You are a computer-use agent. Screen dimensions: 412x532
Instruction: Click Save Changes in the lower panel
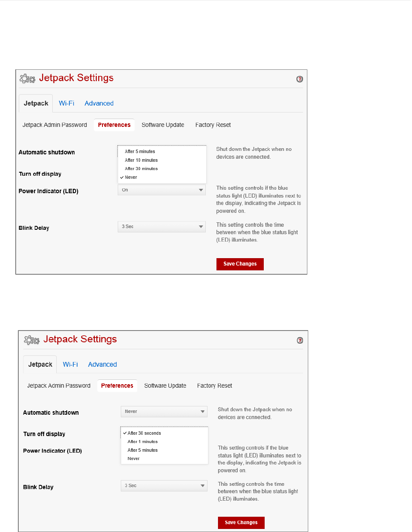[241, 522]
